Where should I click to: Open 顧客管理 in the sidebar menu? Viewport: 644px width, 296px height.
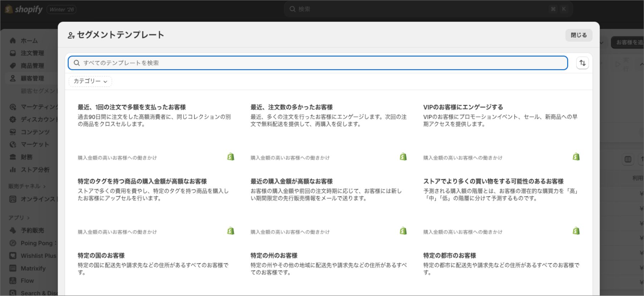[32, 78]
